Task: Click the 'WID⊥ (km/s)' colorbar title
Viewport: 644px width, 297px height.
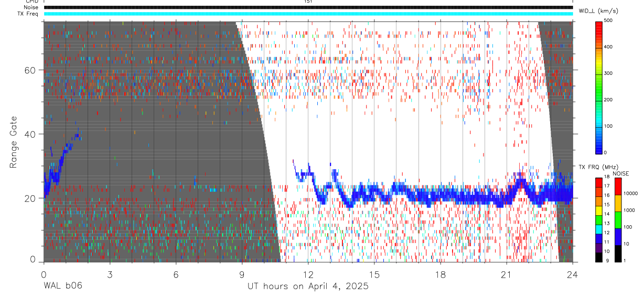Action: 598,10
